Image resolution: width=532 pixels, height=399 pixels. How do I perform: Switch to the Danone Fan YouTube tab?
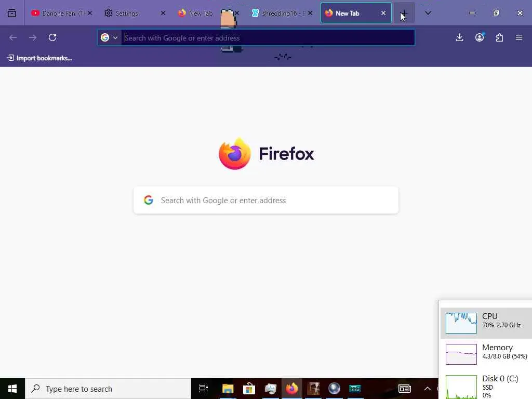[x=61, y=13]
